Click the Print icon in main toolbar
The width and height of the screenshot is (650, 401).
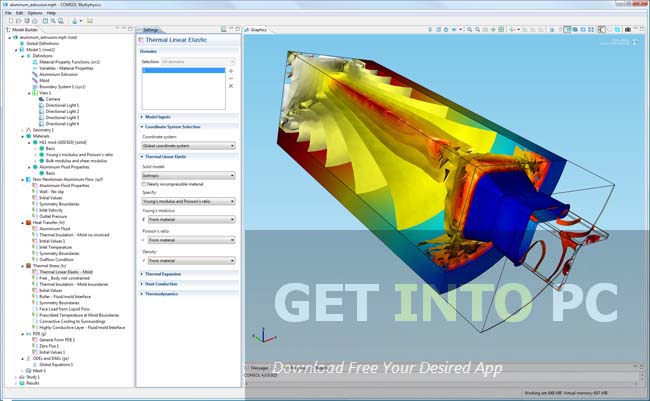(x=35, y=21)
